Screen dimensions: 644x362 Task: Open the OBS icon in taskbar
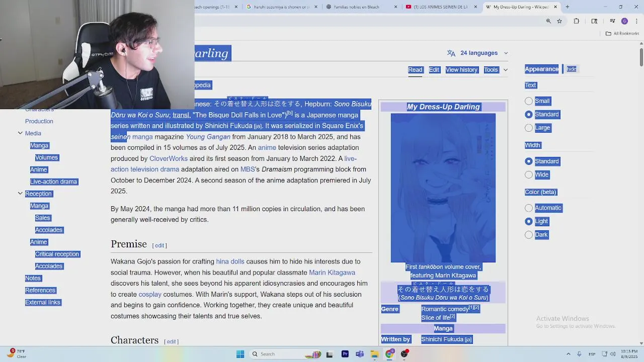coord(405,354)
